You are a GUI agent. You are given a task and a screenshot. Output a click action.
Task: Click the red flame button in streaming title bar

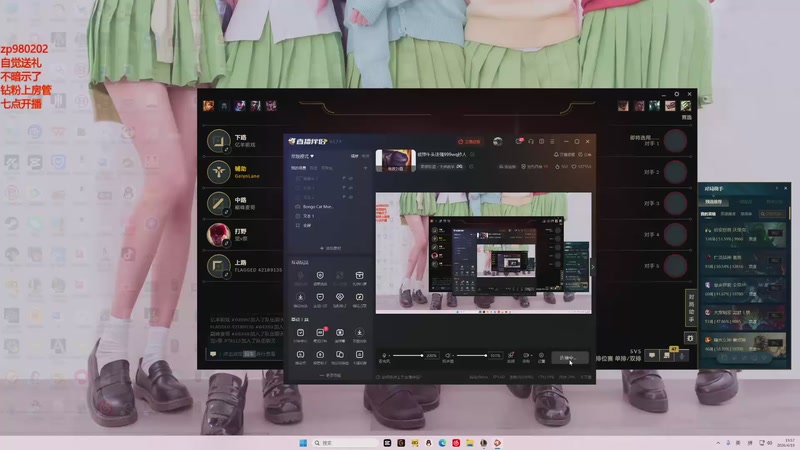469,141
